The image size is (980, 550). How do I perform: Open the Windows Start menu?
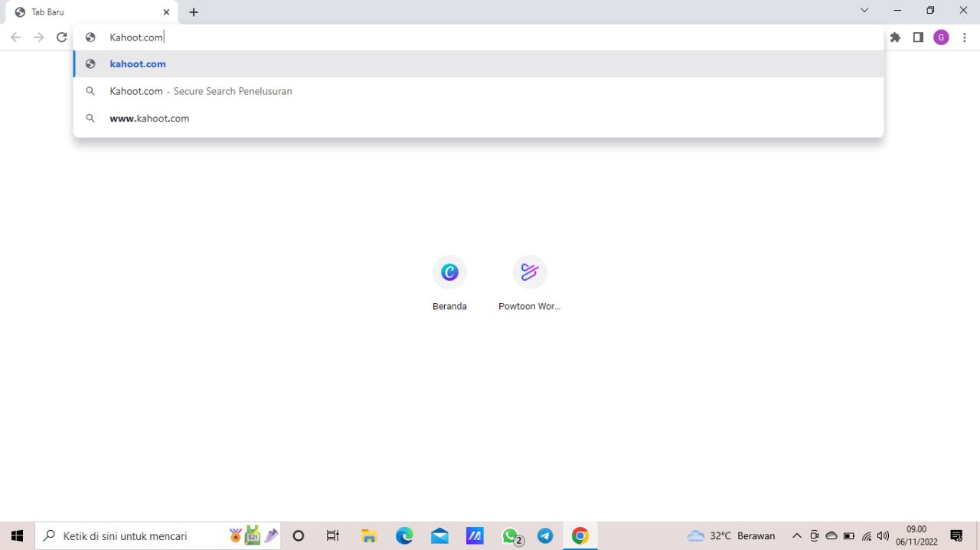[18, 536]
